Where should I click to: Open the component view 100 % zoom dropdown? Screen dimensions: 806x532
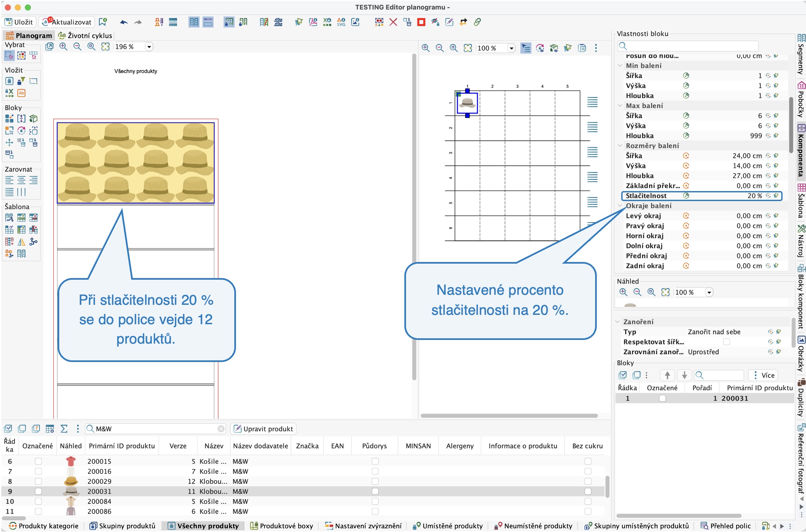pyautogui.click(x=511, y=48)
